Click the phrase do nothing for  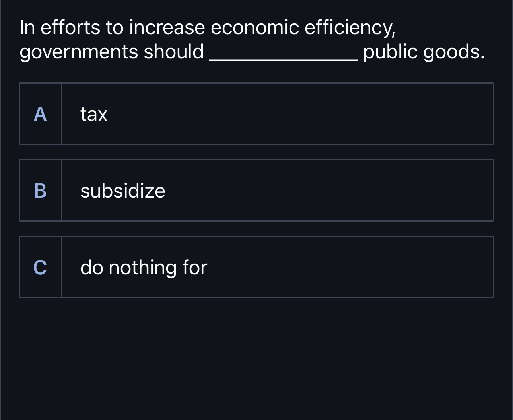tap(144, 268)
